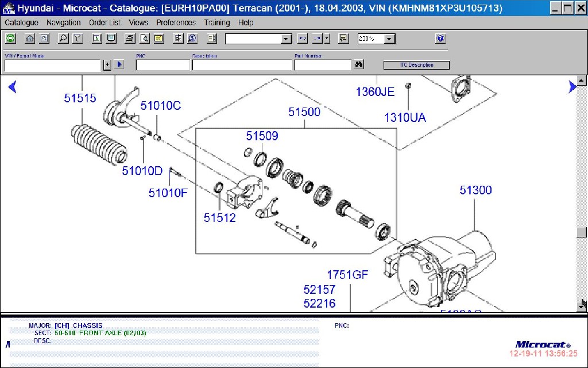Select part callout 51509

pyautogui.click(x=262, y=136)
